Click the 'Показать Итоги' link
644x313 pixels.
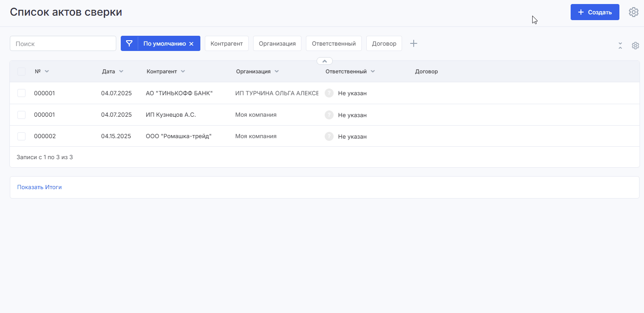[39, 187]
